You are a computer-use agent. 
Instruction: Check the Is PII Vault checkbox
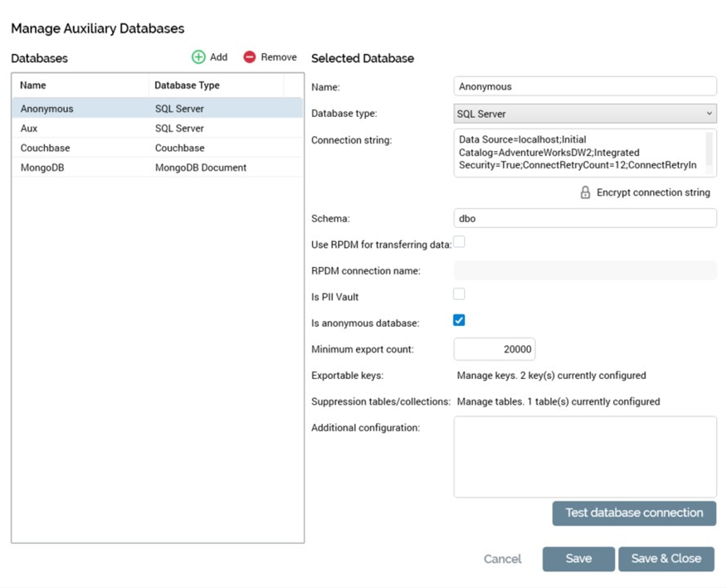click(x=459, y=294)
